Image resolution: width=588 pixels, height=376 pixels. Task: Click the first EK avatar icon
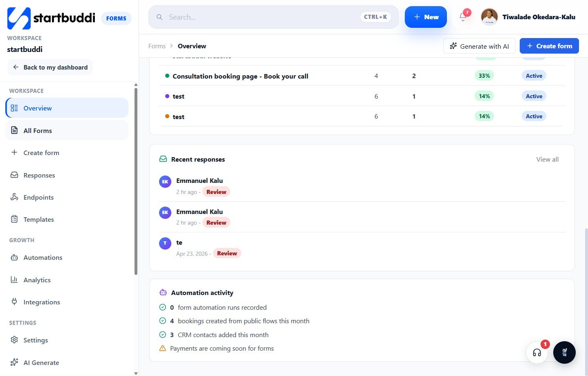(165, 182)
